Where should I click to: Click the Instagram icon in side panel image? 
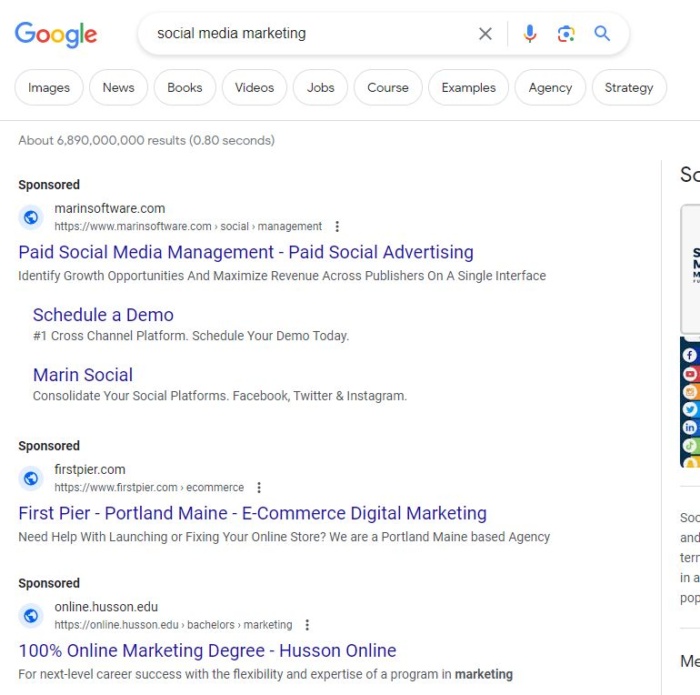pyautogui.click(x=690, y=392)
